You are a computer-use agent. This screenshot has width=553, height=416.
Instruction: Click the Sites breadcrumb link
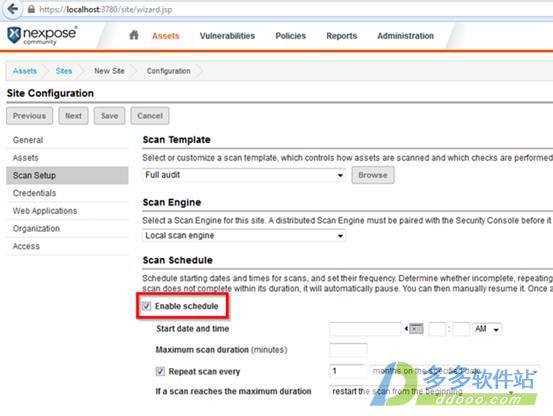(64, 71)
